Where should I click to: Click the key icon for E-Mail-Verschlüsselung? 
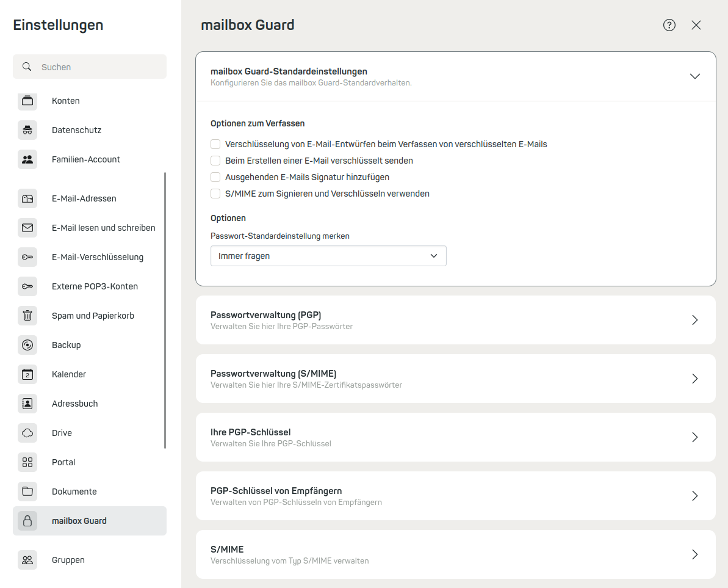[x=27, y=257]
